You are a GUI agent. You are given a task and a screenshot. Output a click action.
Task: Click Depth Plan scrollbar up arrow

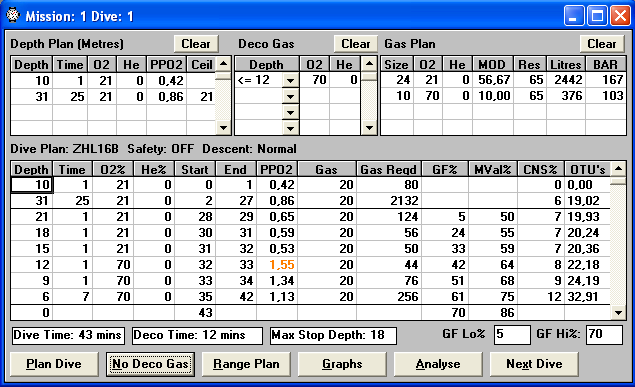223,64
